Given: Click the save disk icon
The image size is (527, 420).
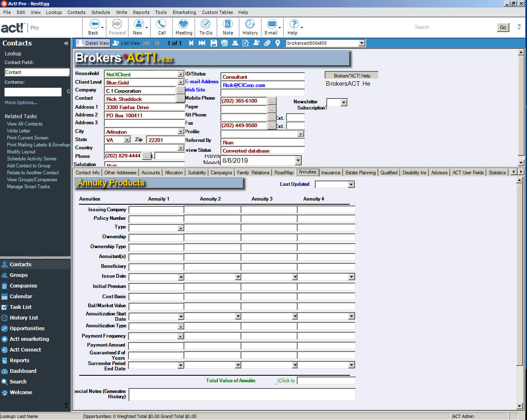Looking at the screenshot, I should pyautogui.click(x=214, y=43).
